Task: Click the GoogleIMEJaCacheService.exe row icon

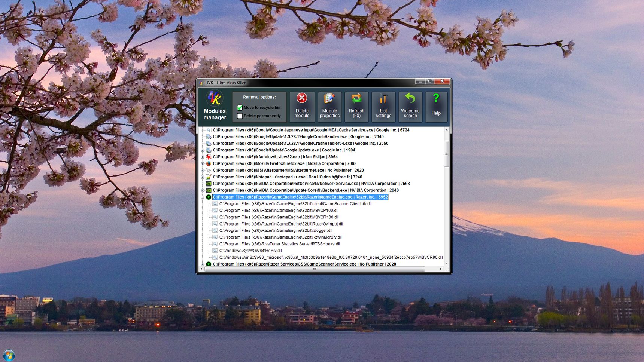Action: 209,130
